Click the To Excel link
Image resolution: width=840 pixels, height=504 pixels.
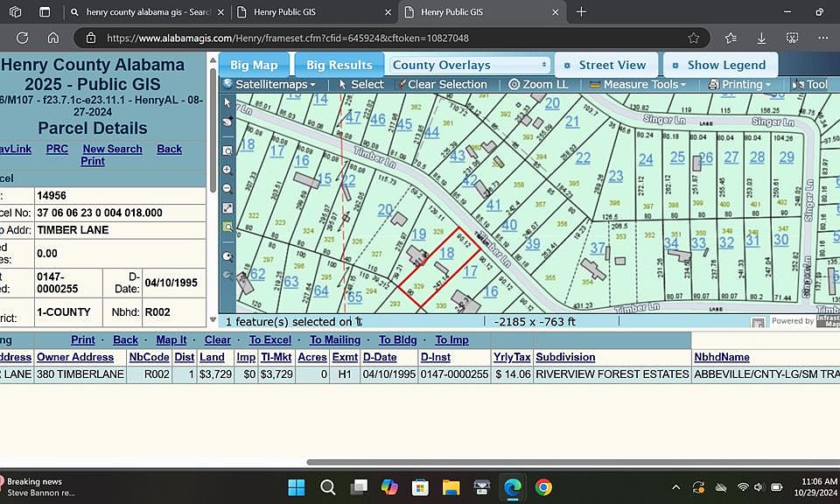[270, 339]
